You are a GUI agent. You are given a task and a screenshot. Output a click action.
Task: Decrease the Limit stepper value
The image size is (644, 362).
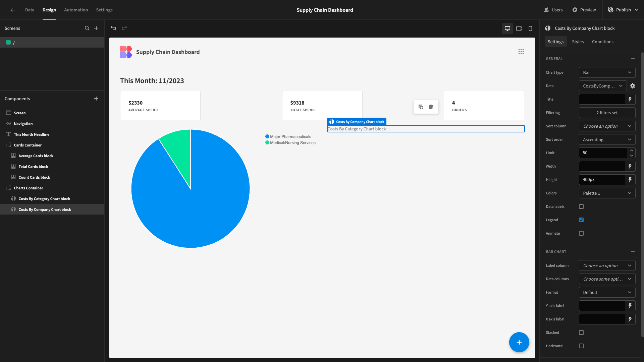[632, 156]
